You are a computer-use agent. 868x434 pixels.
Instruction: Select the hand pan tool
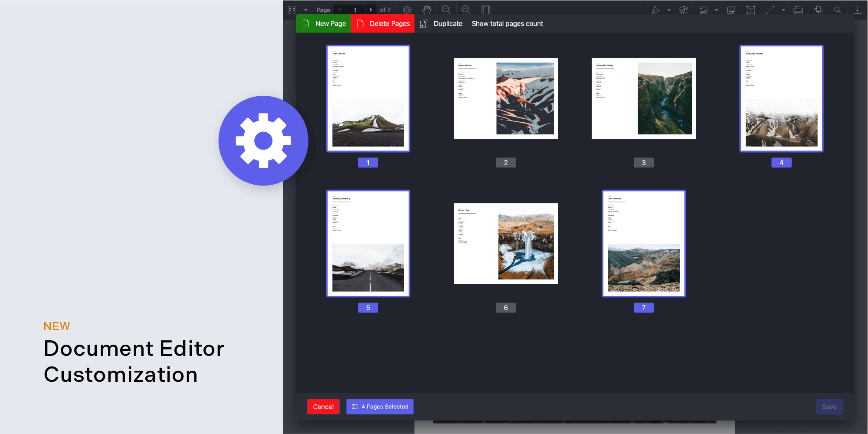[x=427, y=9]
